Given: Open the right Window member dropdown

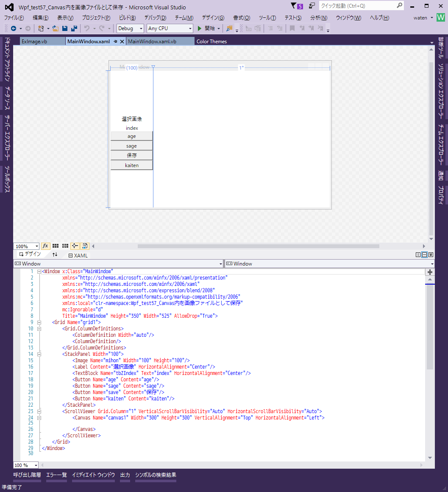Looking at the screenshot, I should tap(330, 264).
